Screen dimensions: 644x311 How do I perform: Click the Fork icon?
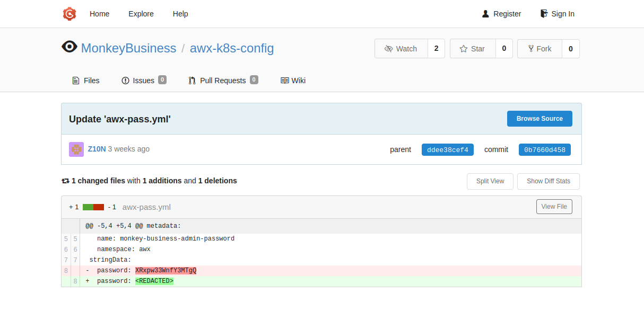point(529,48)
